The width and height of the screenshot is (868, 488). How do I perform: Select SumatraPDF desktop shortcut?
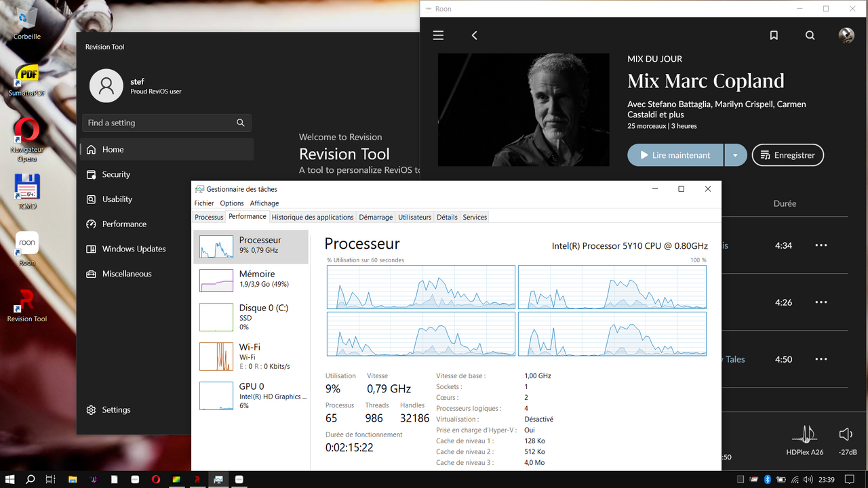pos(27,80)
